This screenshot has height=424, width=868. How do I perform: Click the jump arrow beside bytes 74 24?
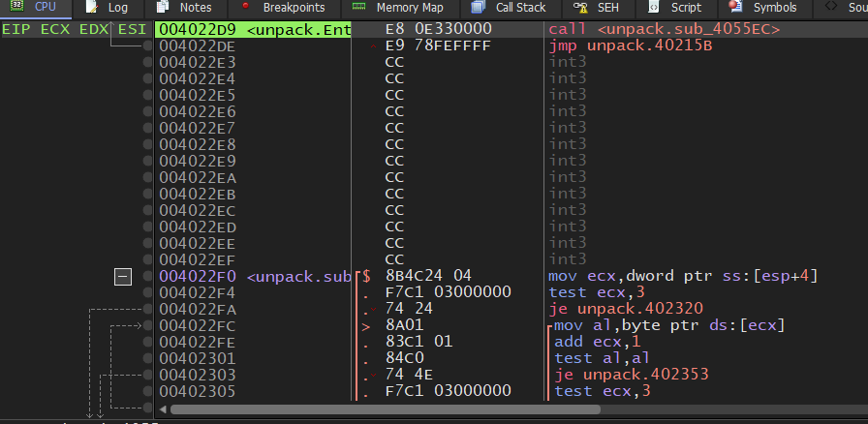pyautogui.click(x=375, y=309)
